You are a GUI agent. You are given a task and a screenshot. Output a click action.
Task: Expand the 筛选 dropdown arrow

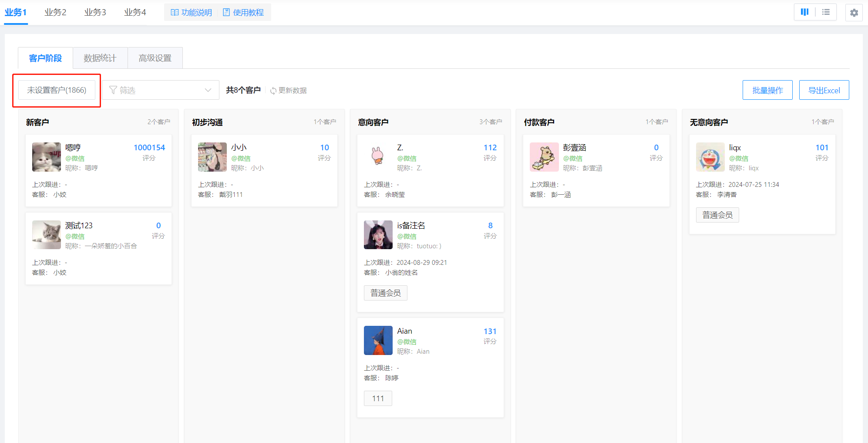(208, 90)
